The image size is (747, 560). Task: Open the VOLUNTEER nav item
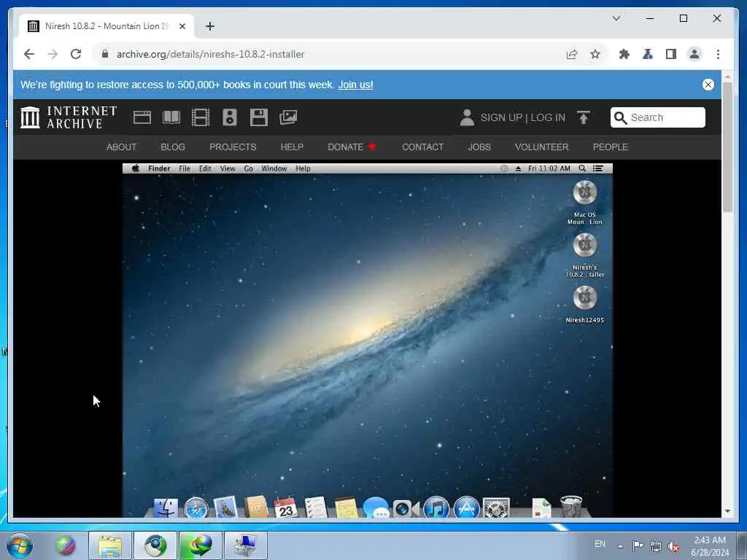[x=542, y=147]
